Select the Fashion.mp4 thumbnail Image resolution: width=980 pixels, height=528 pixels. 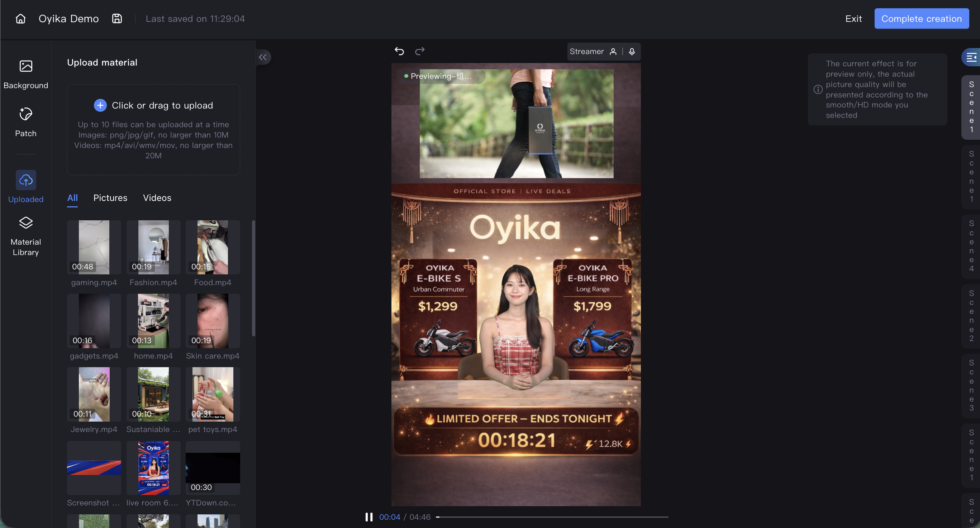tap(153, 248)
